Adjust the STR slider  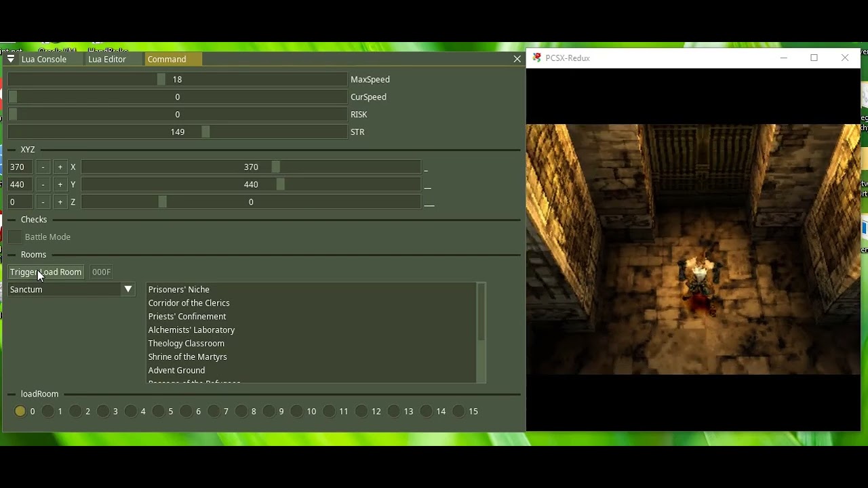pos(178,132)
